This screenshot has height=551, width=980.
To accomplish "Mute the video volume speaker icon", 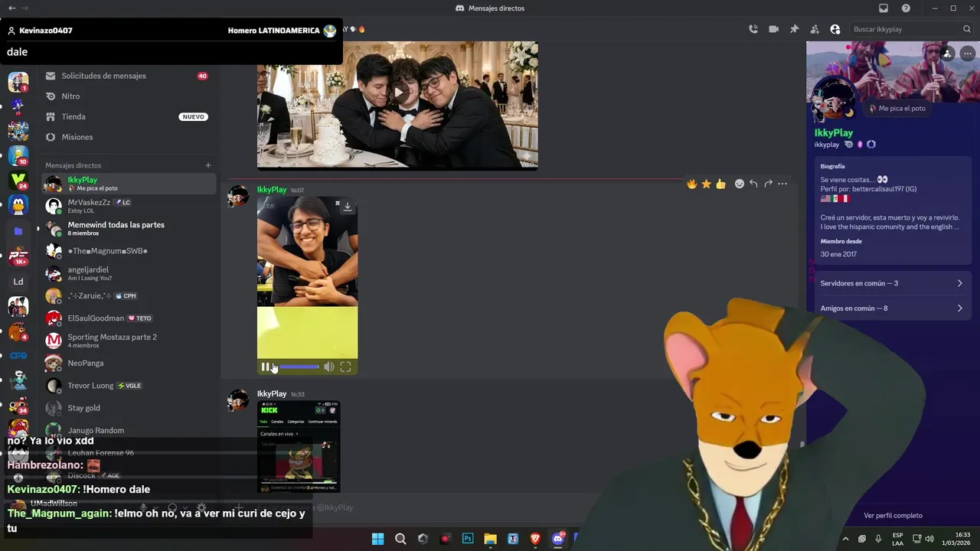I will (x=329, y=367).
